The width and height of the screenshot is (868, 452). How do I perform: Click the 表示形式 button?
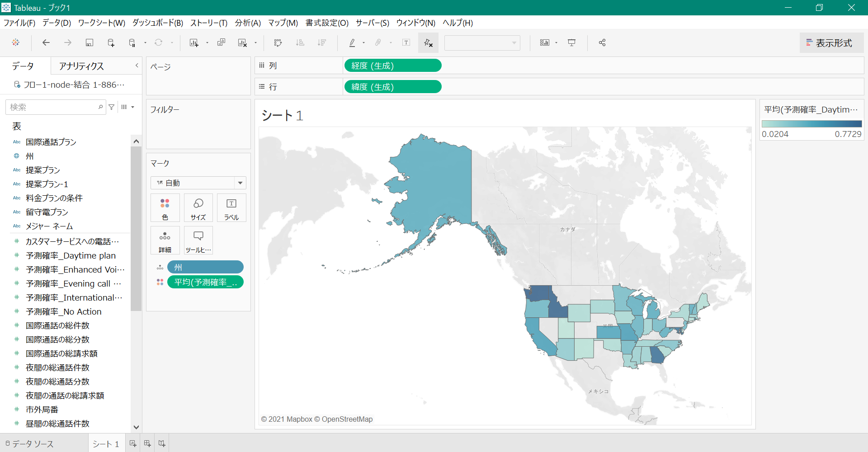click(831, 42)
